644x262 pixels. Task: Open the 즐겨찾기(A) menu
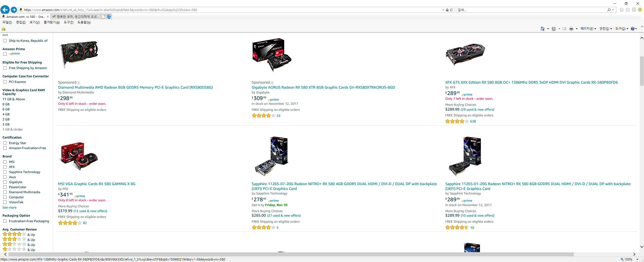(52, 22)
